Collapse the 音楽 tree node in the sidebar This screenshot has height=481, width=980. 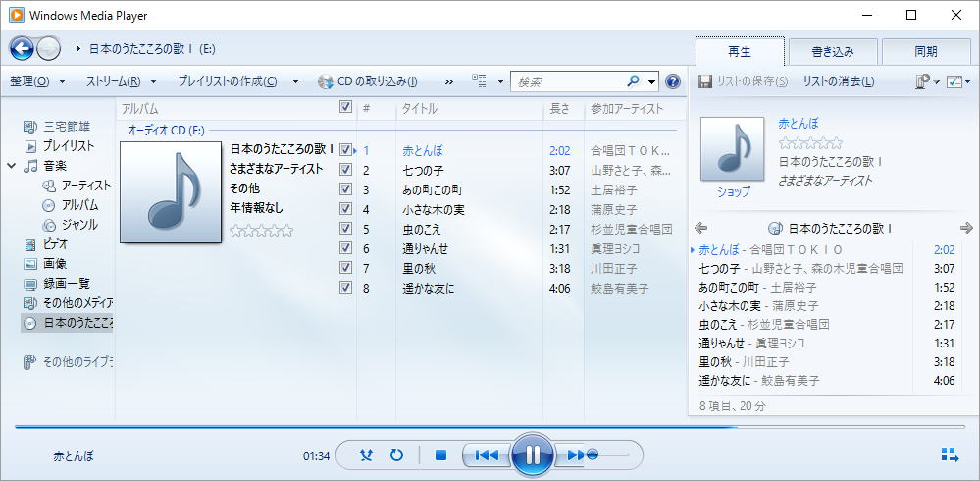click(x=12, y=166)
